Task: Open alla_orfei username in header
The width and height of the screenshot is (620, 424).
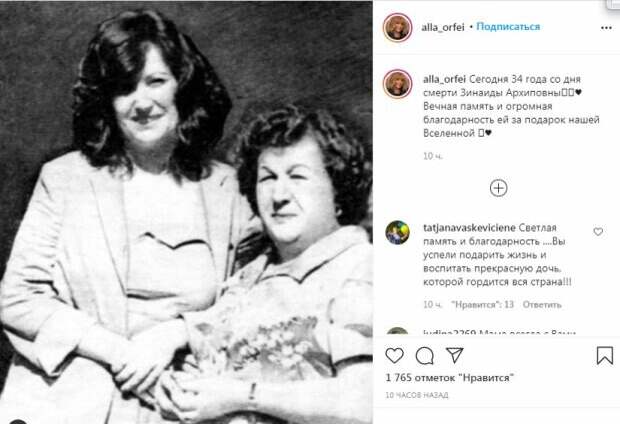Action: (442, 27)
